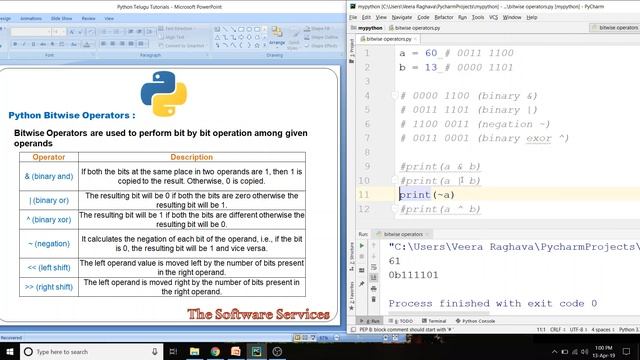Open Chrome from the taskbar

[215, 351]
